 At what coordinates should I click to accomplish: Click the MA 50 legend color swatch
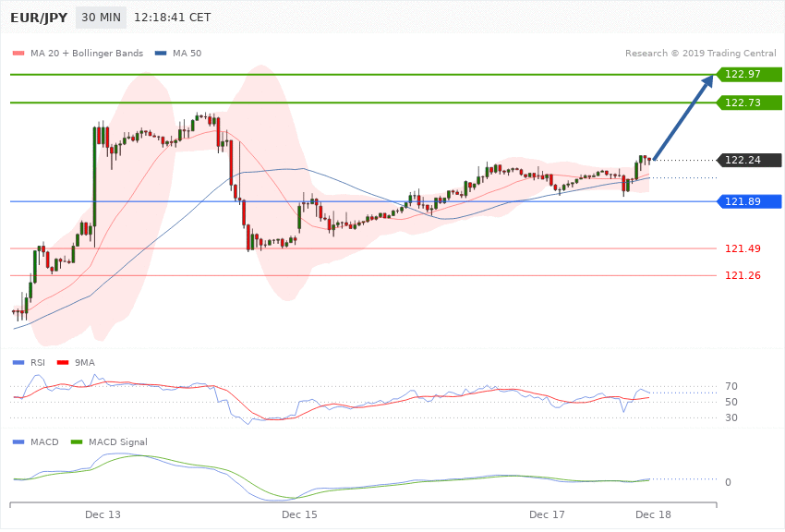161,53
